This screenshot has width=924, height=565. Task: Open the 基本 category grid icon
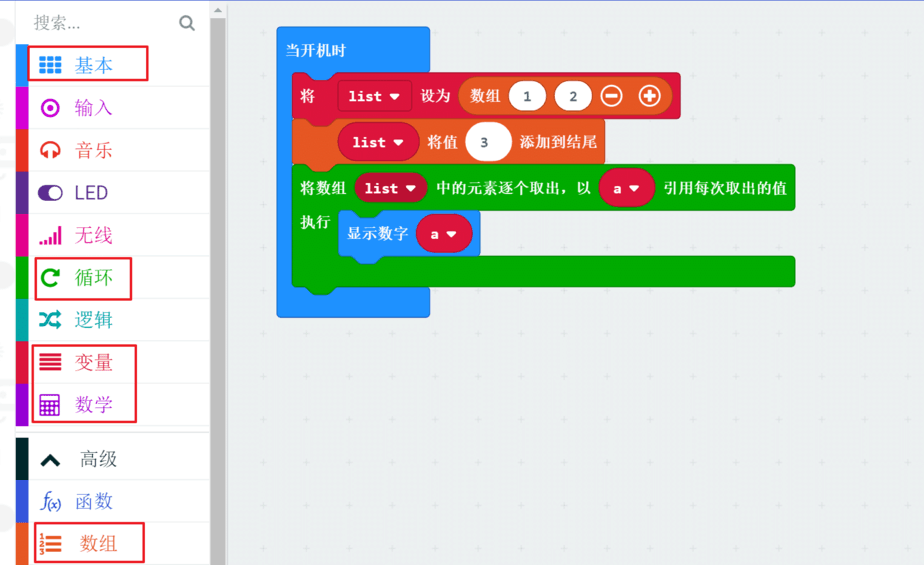click(50, 65)
